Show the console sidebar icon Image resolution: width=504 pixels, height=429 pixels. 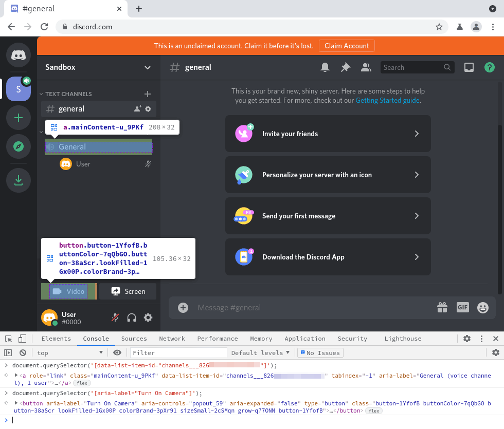(x=8, y=353)
